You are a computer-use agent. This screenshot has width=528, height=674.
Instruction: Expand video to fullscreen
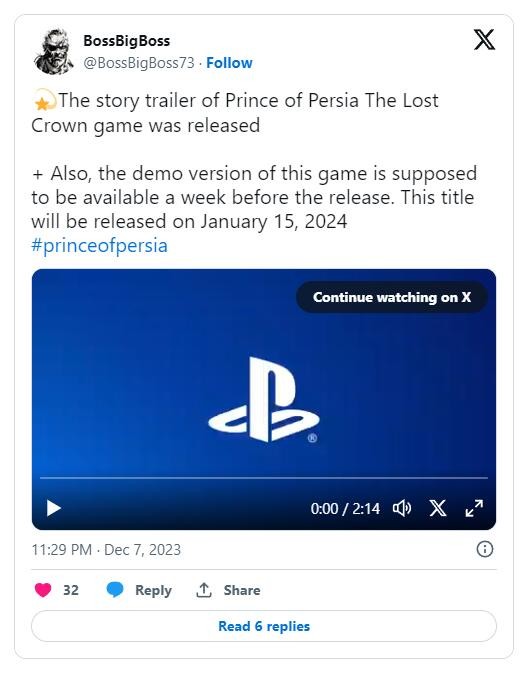point(474,508)
